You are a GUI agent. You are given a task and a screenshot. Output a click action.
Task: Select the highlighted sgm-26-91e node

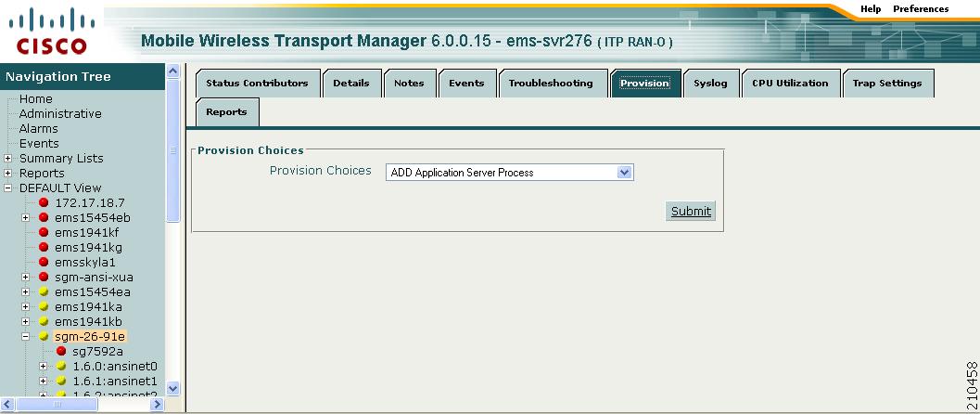click(x=90, y=336)
